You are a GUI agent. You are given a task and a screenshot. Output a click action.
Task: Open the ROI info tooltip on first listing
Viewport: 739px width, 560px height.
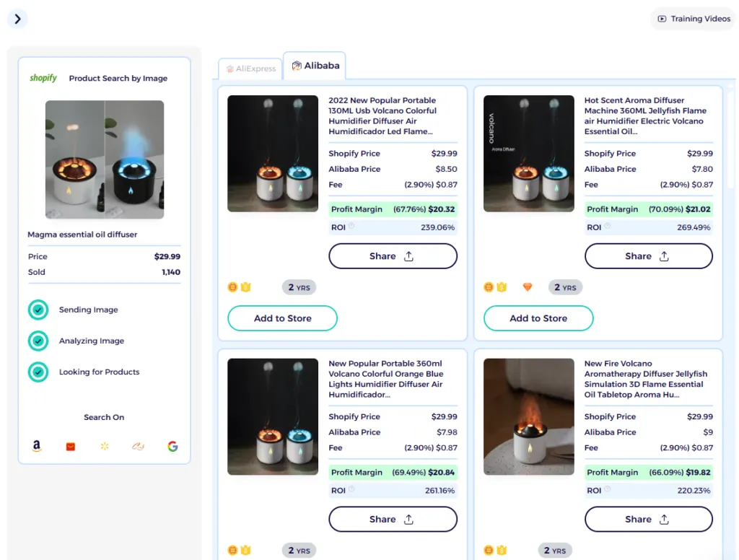[x=351, y=227]
